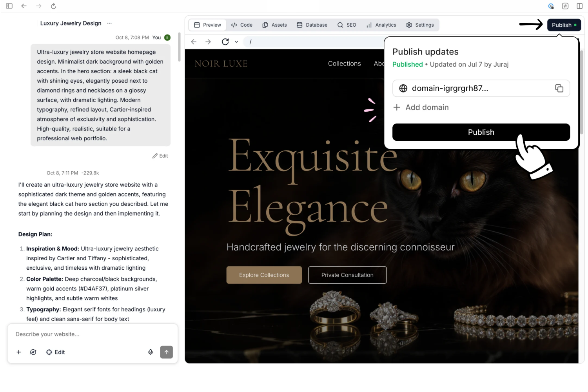Click the Luxury Jewelry Design project title

click(x=71, y=23)
